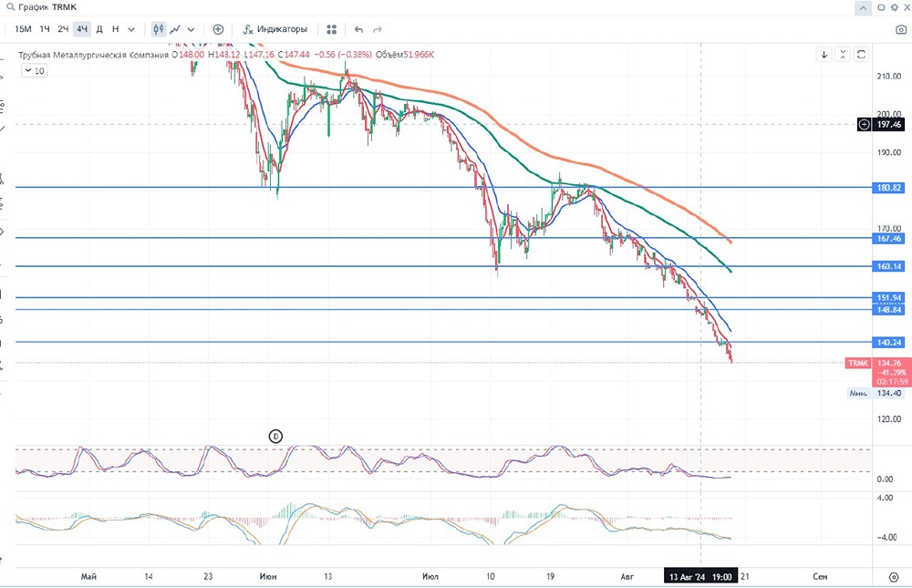The image size is (912, 588).
Task: Click the TRMK last price tag
Action: [x=858, y=363]
